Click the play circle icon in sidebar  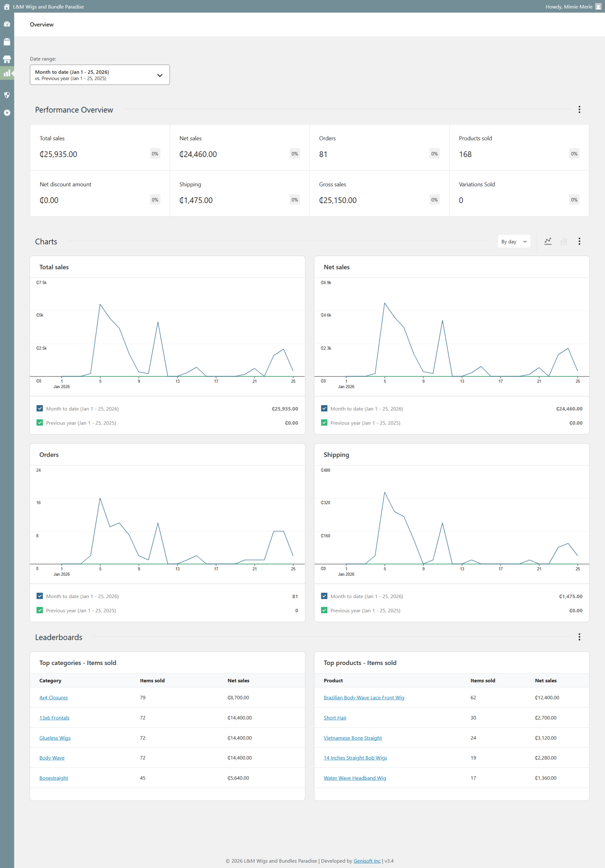7,113
